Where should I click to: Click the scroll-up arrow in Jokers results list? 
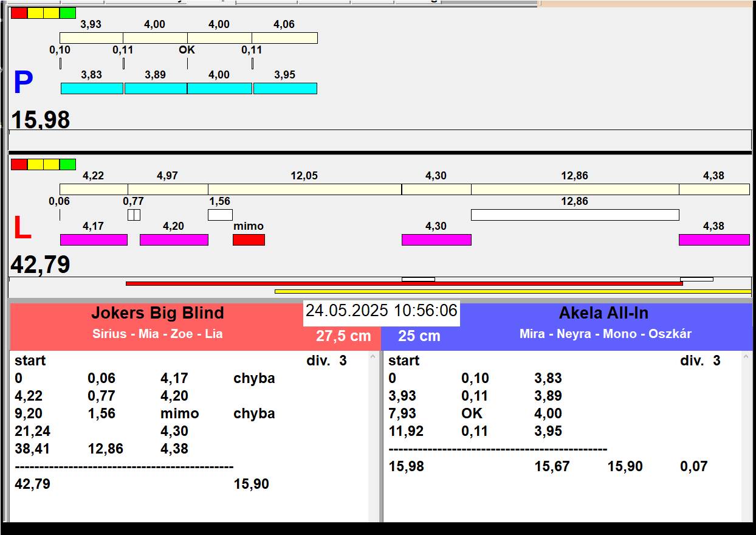click(373, 358)
